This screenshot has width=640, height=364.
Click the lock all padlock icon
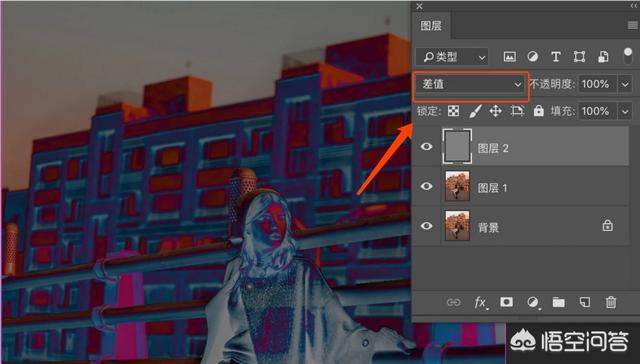(539, 111)
